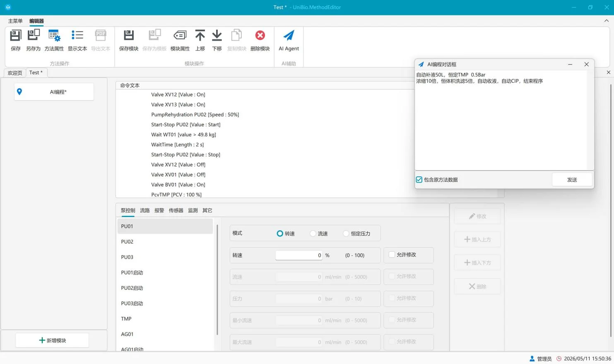Screen dimensions: 614x364
Task: Select 恒定压力 mode radio button
Action: [346, 234]
